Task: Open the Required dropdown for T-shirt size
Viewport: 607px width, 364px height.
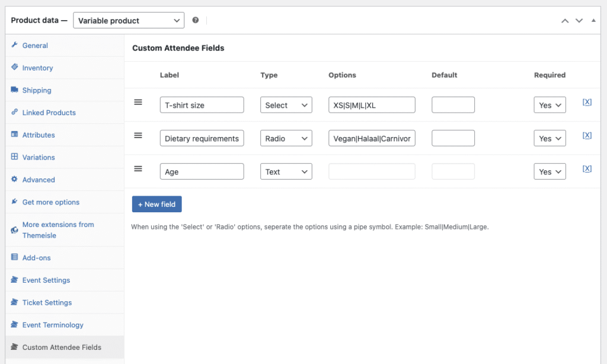Action: point(550,104)
